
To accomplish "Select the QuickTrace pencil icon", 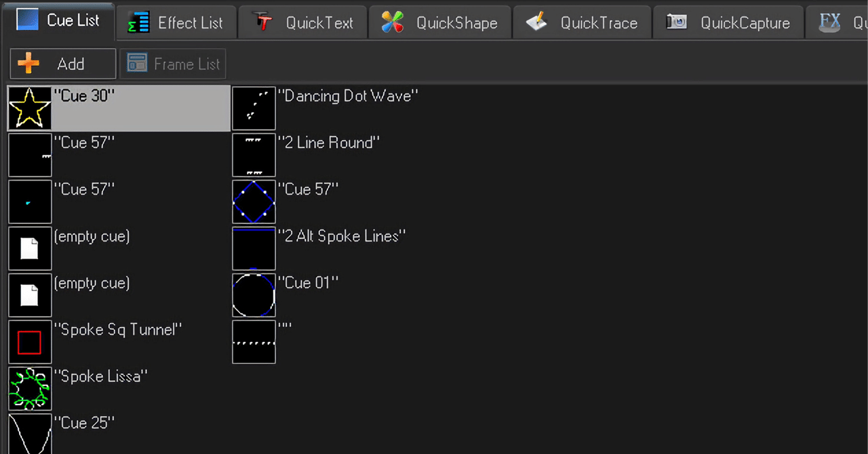I will click(536, 22).
